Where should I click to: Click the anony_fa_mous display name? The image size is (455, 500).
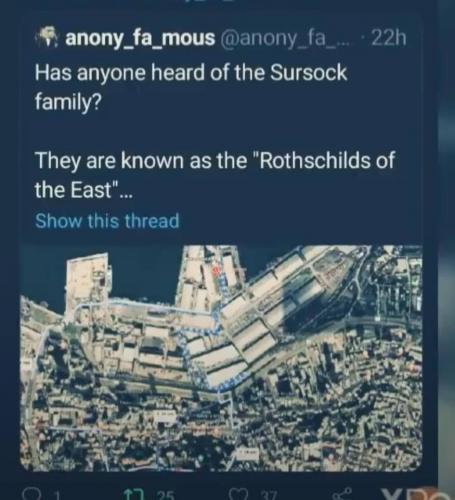click(x=140, y=38)
